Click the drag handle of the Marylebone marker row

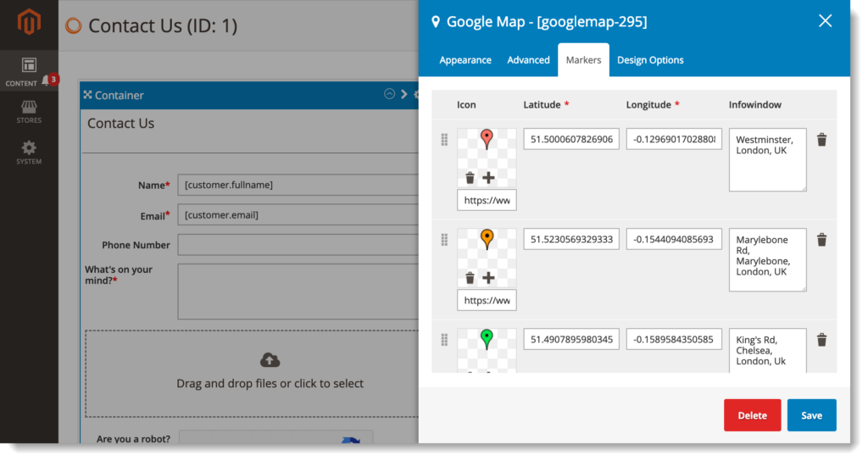444,240
